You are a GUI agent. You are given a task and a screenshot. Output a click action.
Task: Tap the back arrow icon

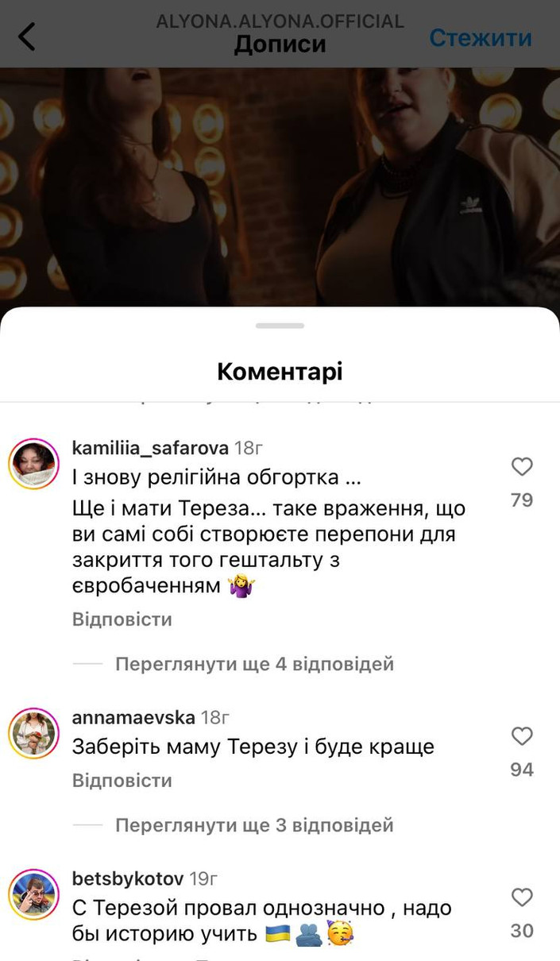click(x=27, y=37)
